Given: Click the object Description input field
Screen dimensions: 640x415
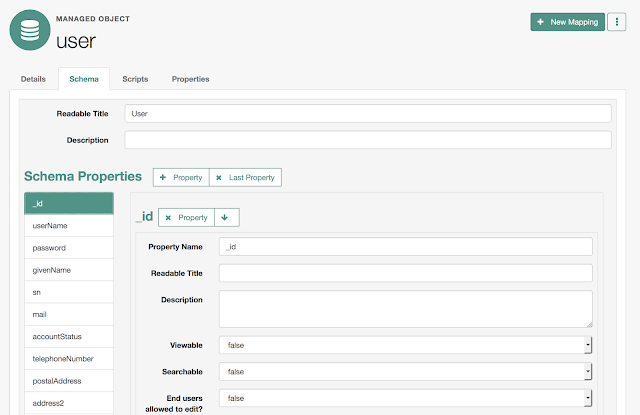Looking at the screenshot, I should 368,140.
